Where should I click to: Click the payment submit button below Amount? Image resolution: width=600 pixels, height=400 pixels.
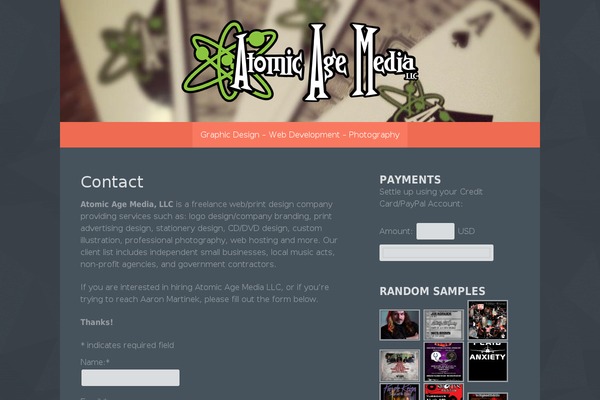(x=436, y=253)
